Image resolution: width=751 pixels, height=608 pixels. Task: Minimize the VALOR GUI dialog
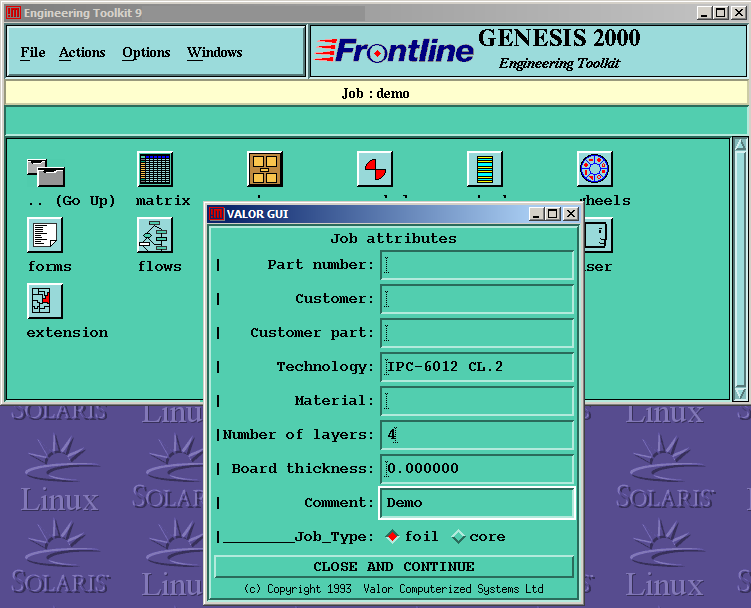536,214
